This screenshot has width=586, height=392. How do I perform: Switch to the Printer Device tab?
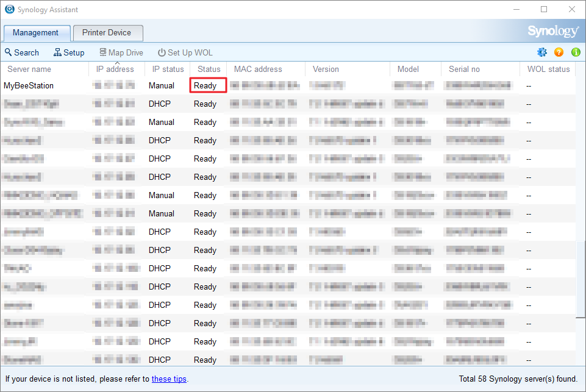tap(107, 33)
